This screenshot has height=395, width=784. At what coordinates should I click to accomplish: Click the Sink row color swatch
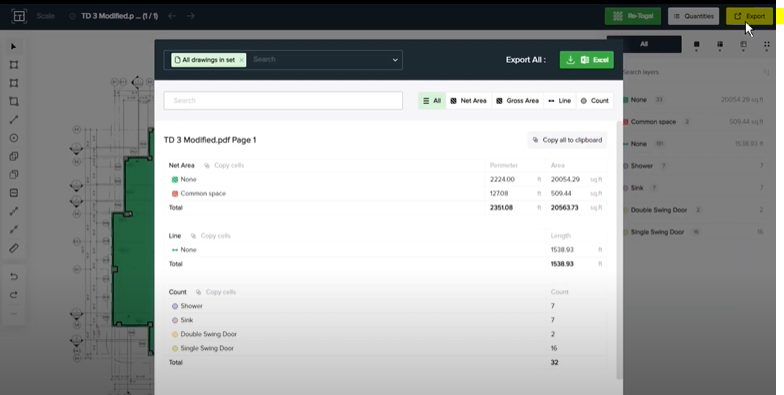pos(175,320)
